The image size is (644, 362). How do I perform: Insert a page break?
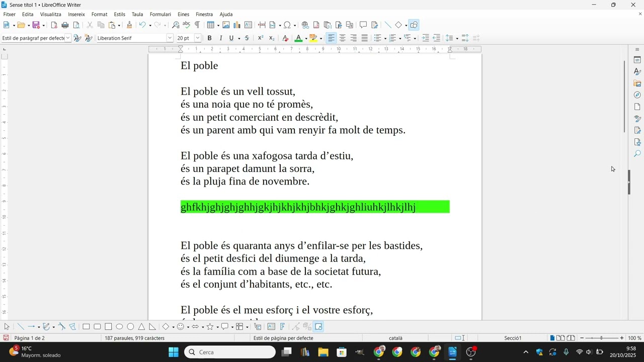tap(262, 25)
